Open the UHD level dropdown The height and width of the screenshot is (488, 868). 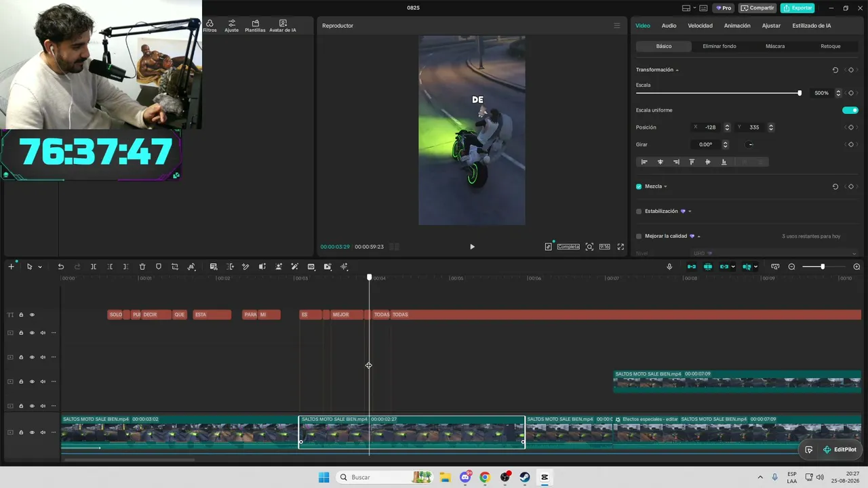(x=774, y=253)
